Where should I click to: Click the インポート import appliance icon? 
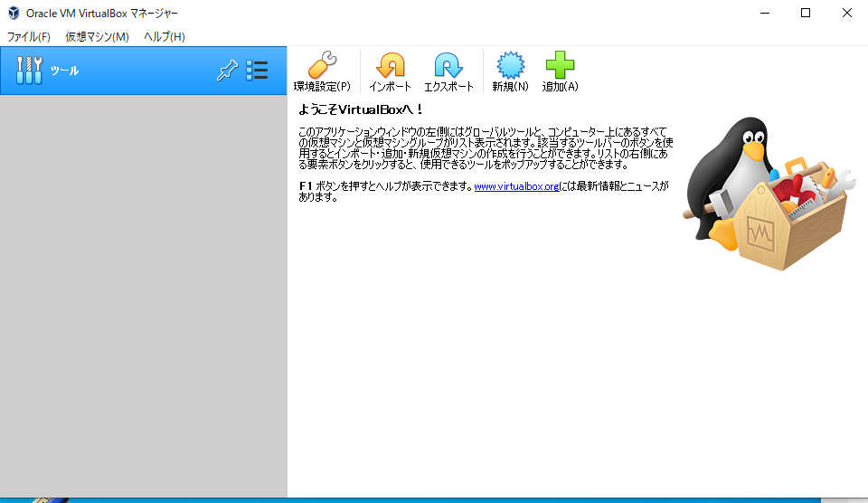point(391,65)
